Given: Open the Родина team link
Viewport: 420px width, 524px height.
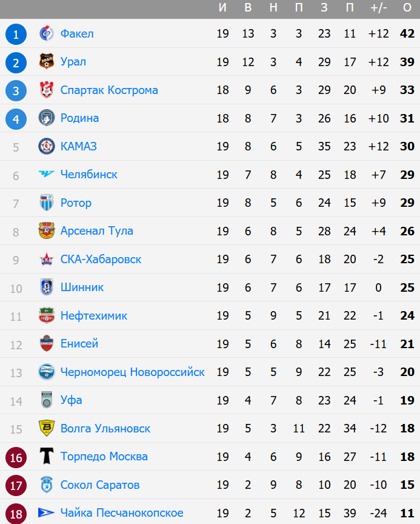Looking at the screenshot, I should pos(79,118).
